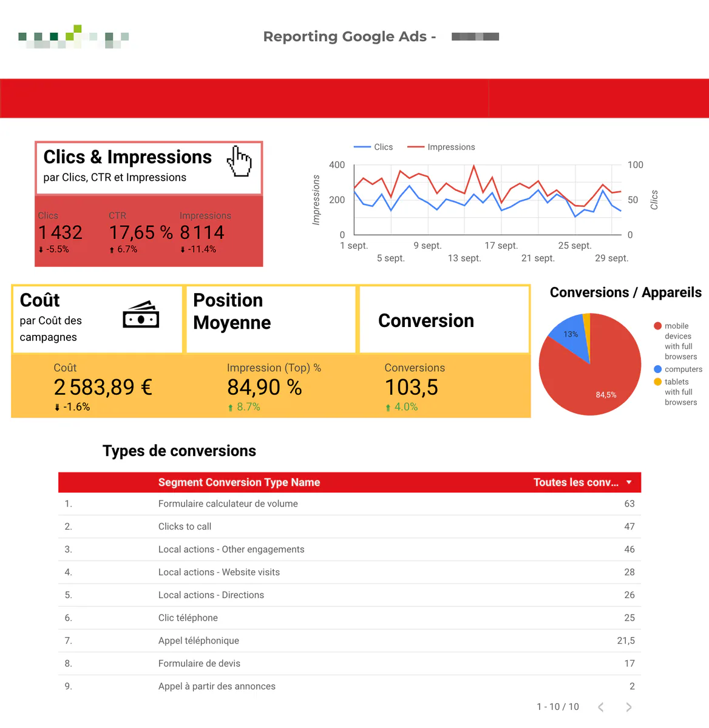The height and width of the screenshot is (728, 709).
Task: Click the Conversions change 4.0%
Action: [x=401, y=407]
